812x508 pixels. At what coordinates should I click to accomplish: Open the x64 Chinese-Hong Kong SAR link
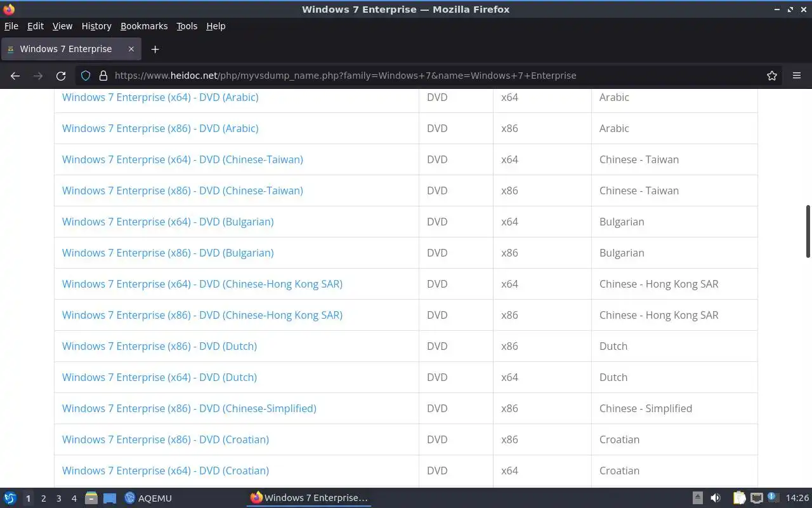[x=202, y=284]
